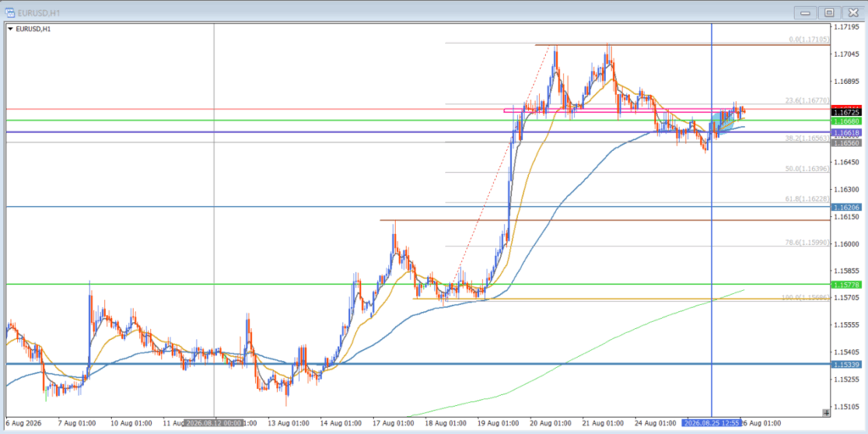Click the 1.16895 price scale value
868x434 pixels.
[846, 81]
